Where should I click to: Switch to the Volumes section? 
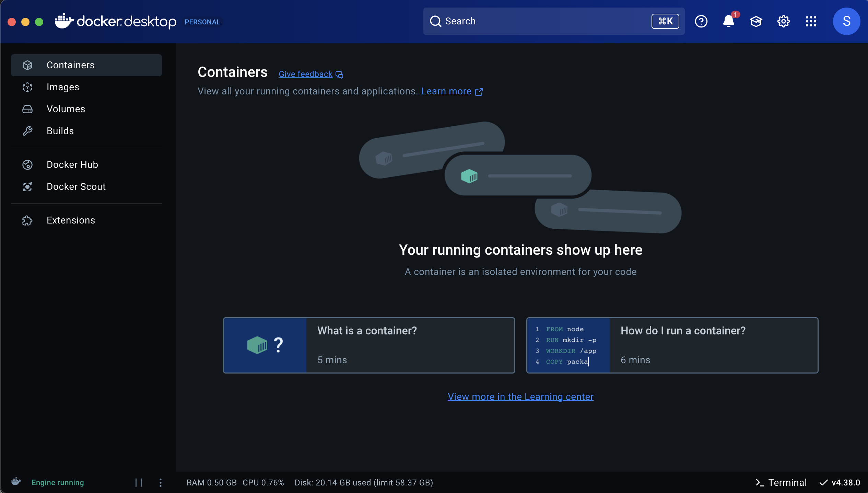(66, 109)
